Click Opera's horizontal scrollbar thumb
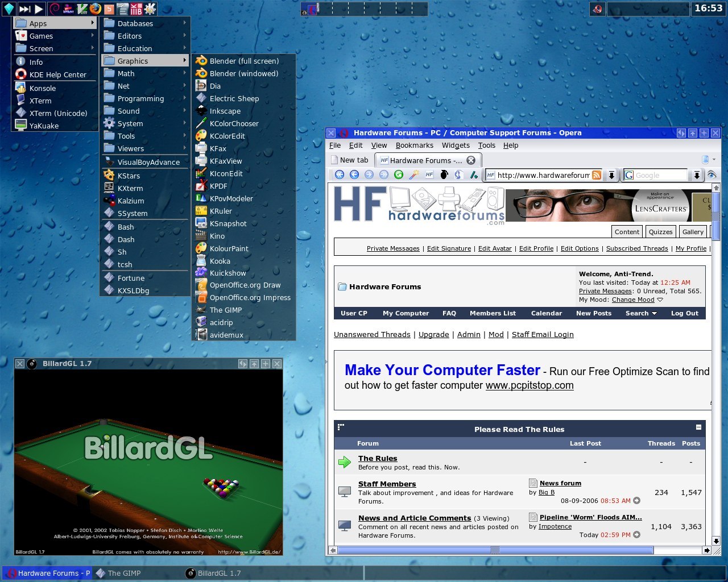 495,550
